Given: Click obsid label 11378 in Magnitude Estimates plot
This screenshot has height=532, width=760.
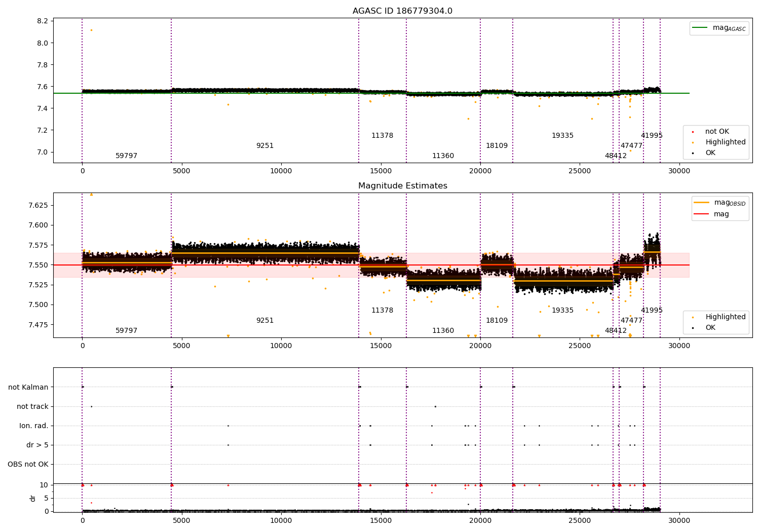Looking at the screenshot, I should click(382, 311).
